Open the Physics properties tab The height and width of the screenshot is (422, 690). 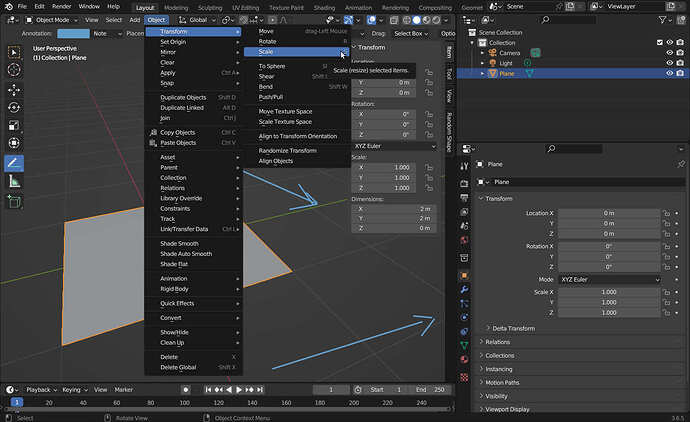464,317
